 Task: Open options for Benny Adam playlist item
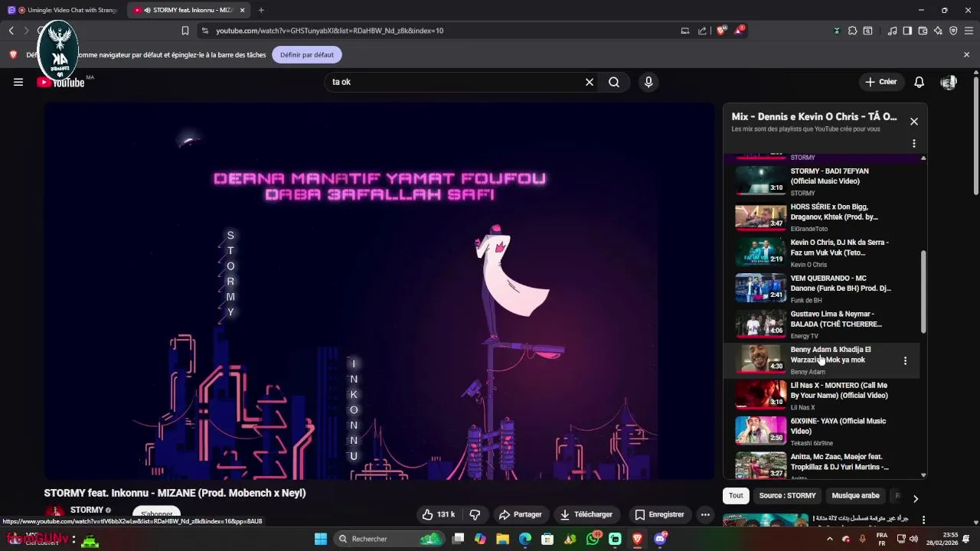point(905,360)
